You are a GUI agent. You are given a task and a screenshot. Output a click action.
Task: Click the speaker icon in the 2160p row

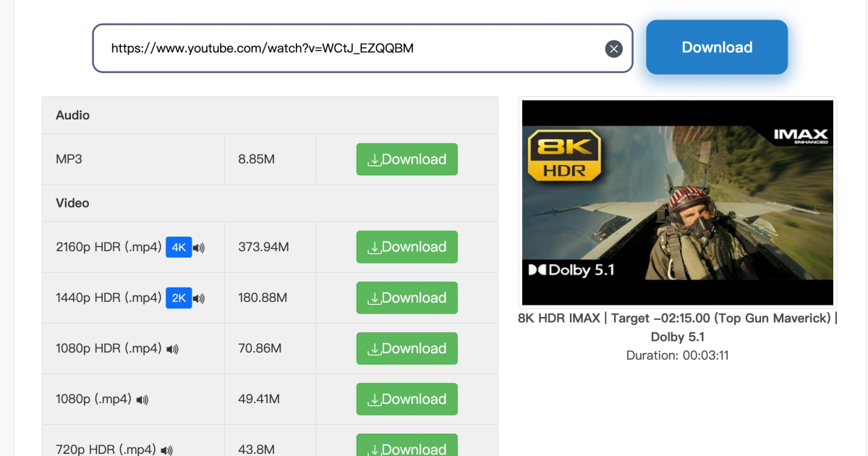(199, 248)
